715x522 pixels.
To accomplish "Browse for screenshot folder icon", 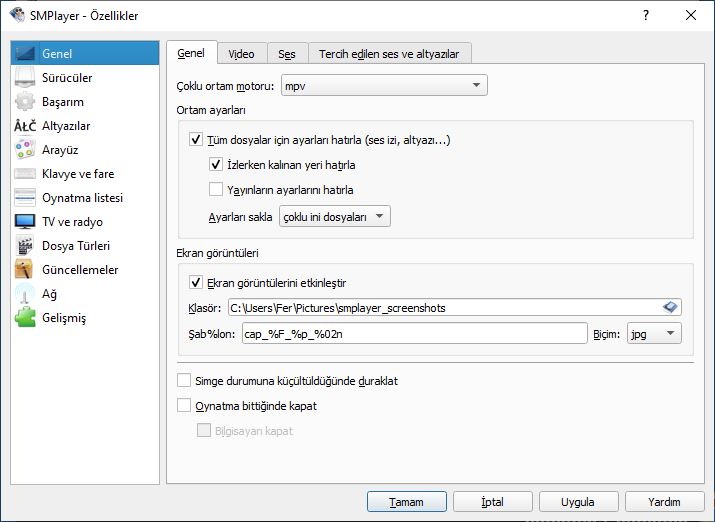I will coord(670,307).
